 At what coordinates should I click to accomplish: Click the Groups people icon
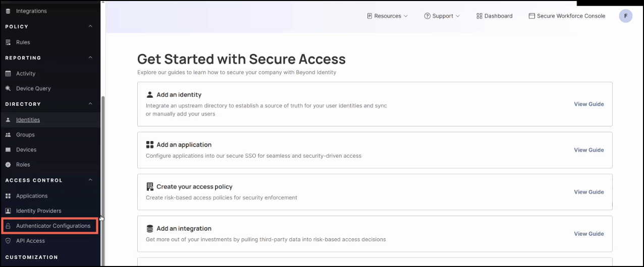click(8, 135)
